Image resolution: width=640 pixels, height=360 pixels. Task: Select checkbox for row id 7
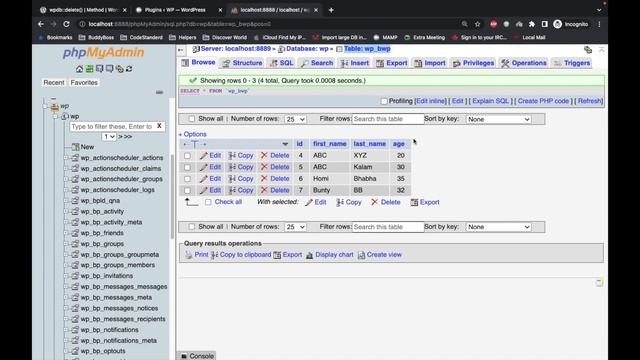pos(187,190)
